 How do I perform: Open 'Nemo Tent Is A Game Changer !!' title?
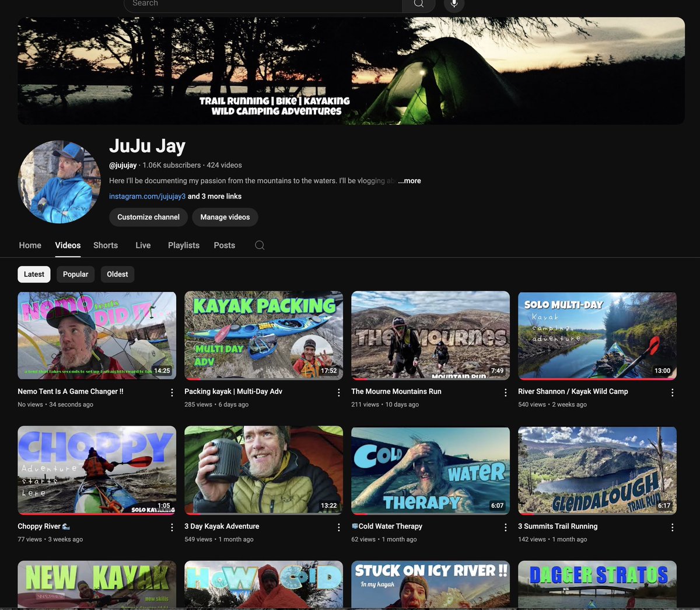71,392
